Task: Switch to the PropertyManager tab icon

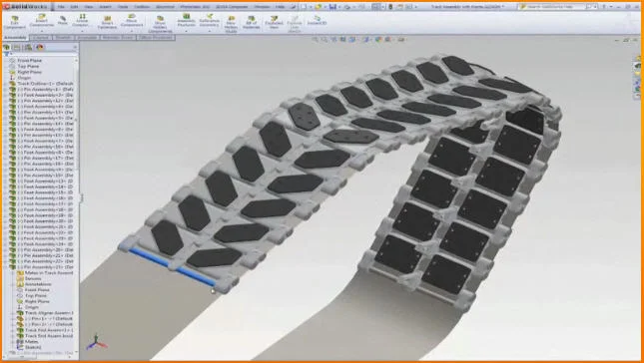Action: [x=17, y=48]
